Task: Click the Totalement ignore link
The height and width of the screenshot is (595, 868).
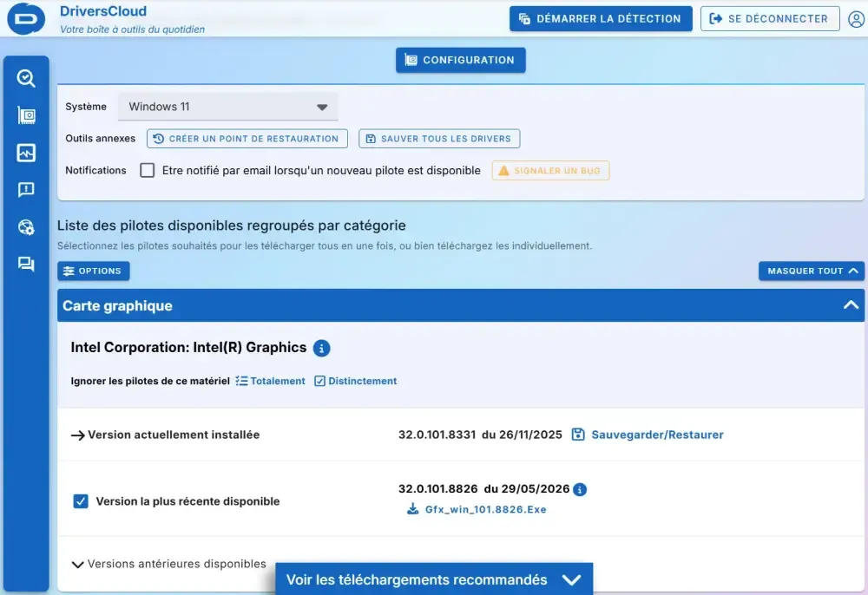Action: pos(278,381)
